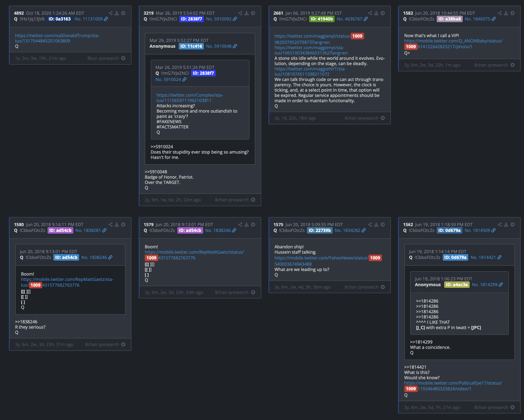Click the >>1814421 reply reference
524x420 pixels.
pyautogui.click(x=415, y=367)
